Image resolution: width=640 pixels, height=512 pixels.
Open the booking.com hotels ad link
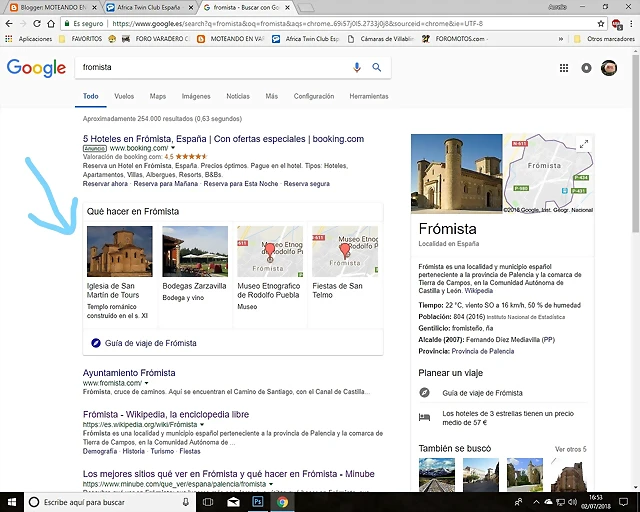[223, 139]
